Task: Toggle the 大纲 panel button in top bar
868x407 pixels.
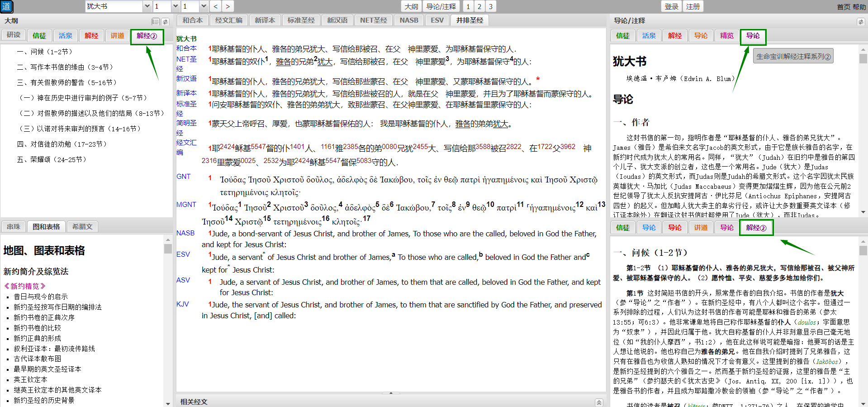Action: point(411,6)
